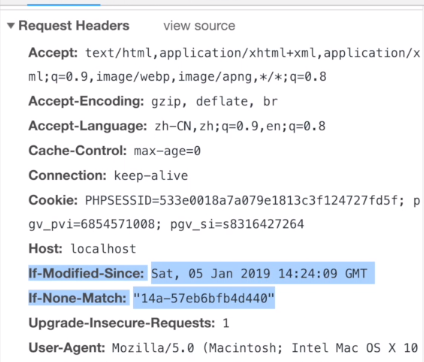Click the view source link

click(x=199, y=26)
